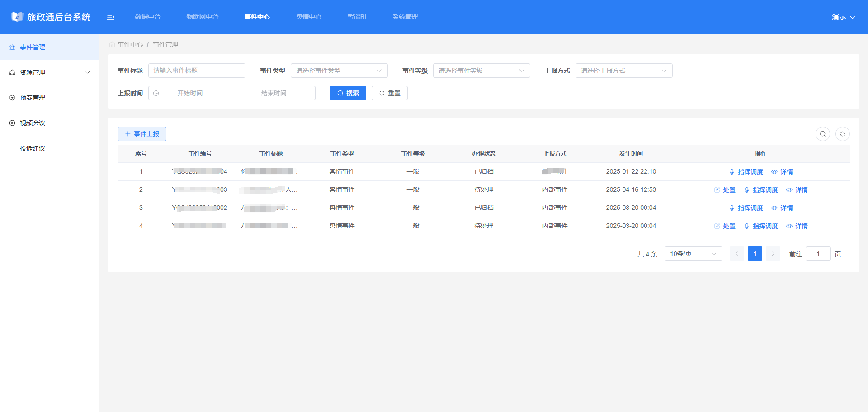This screenshot has width=868, height=412.
Task: Click the previous page arrow
Action: [737, 254]
